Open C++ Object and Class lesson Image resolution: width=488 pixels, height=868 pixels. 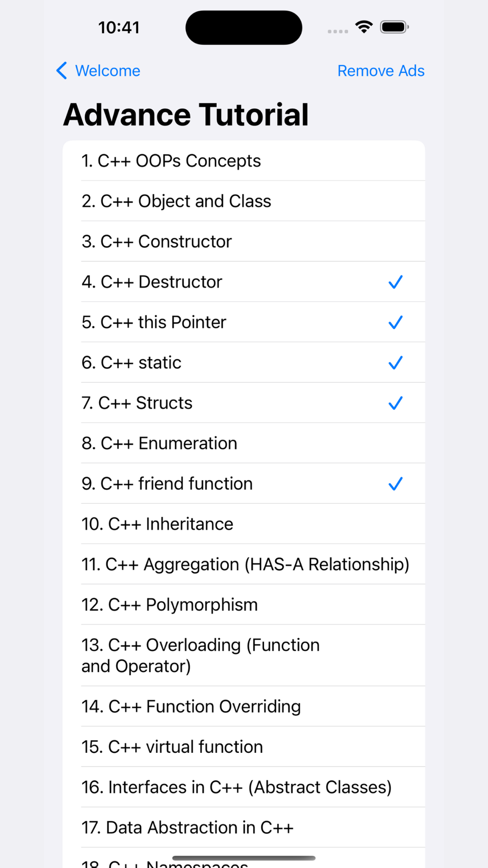(x=176, y=201)
